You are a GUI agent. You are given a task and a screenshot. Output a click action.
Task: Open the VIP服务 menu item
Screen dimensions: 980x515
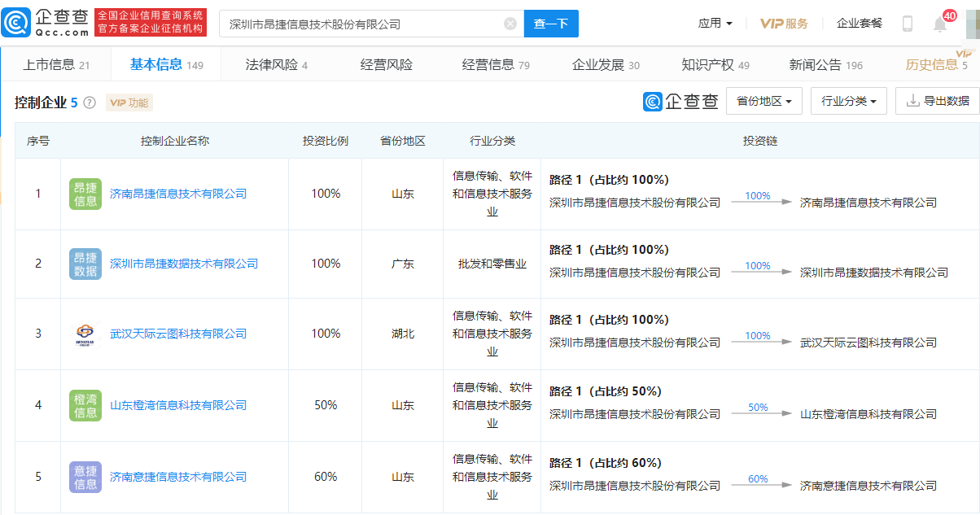[x=784, y=24]
